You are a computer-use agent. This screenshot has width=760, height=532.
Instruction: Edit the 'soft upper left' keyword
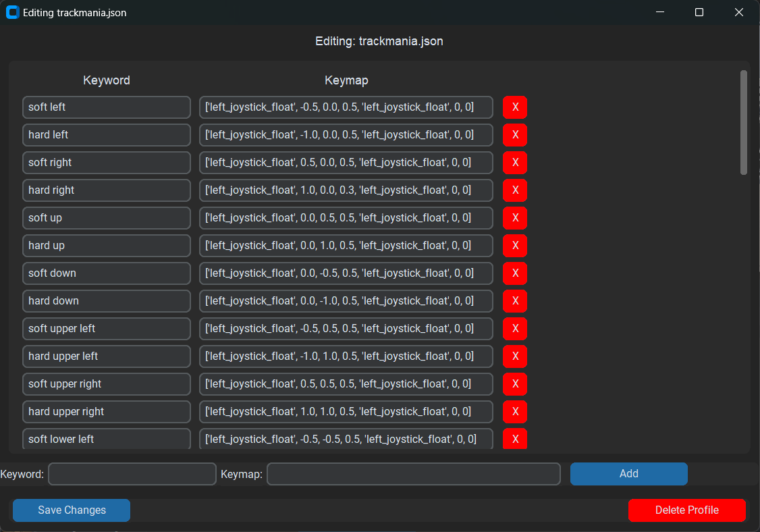[107, 328]
